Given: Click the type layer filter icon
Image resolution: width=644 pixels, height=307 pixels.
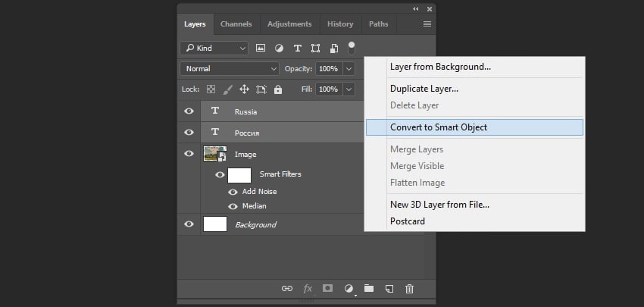Looking at the screenshot, I should (297, 48).
